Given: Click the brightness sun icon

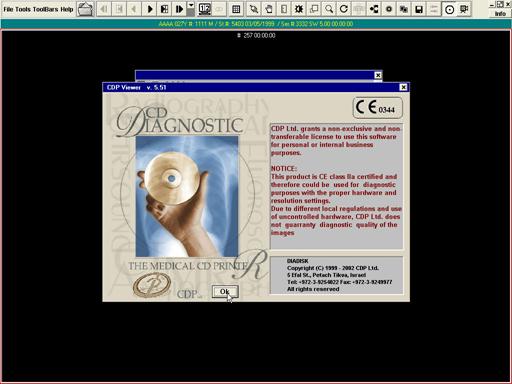Looking at the screenshot, I should (x=299, y=9).
